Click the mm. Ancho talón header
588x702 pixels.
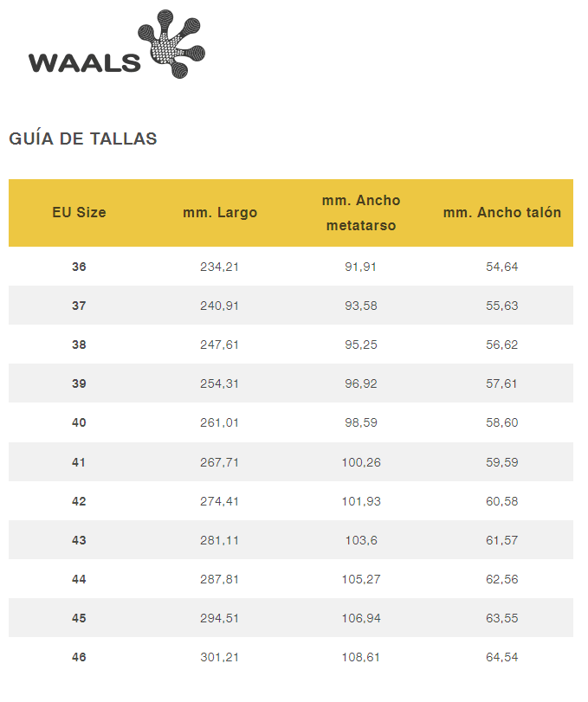coord(502,213)
